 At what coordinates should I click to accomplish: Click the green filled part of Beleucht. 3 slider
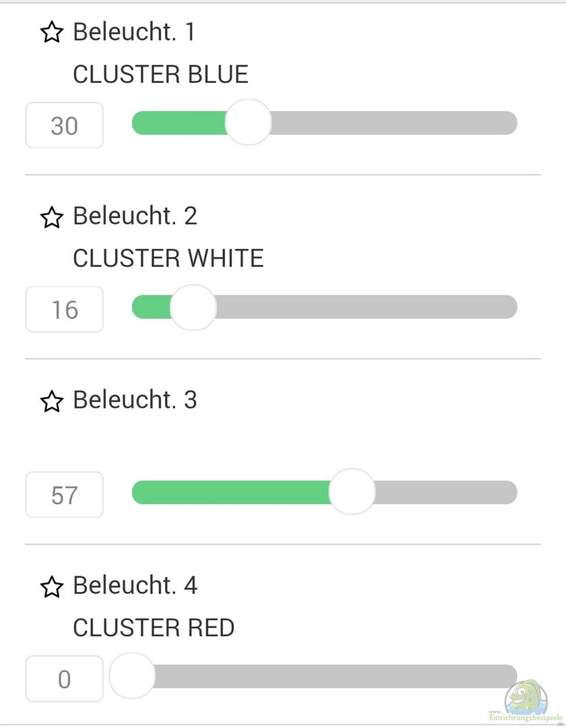pyautogui.click(x=229, y=492)
